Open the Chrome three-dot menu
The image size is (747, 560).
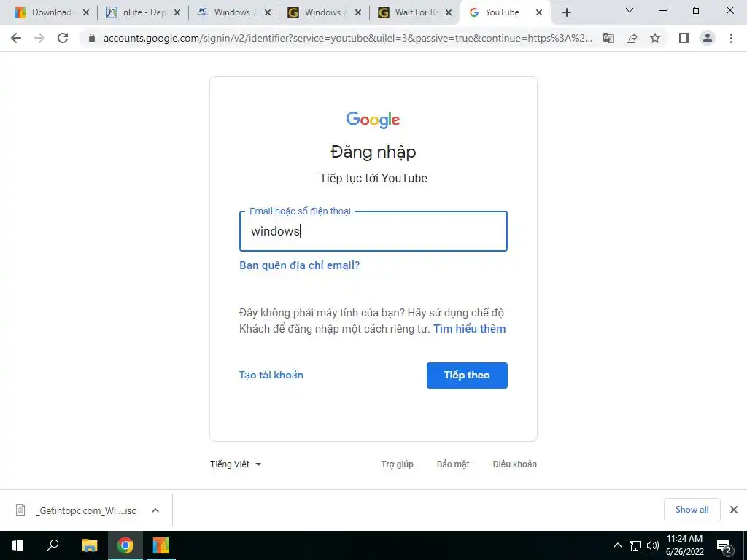(731, 38)
